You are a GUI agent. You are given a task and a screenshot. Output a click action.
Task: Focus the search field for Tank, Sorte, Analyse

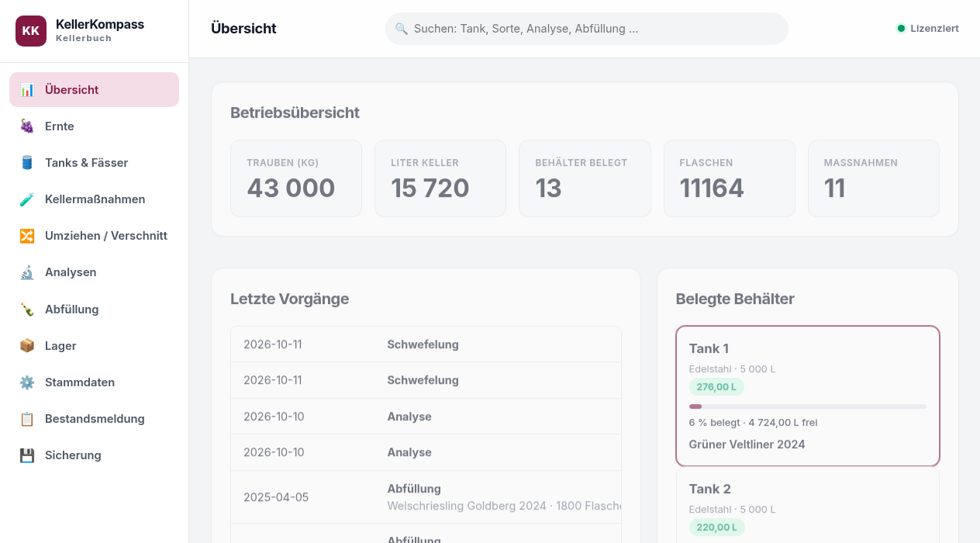(587, 29)
